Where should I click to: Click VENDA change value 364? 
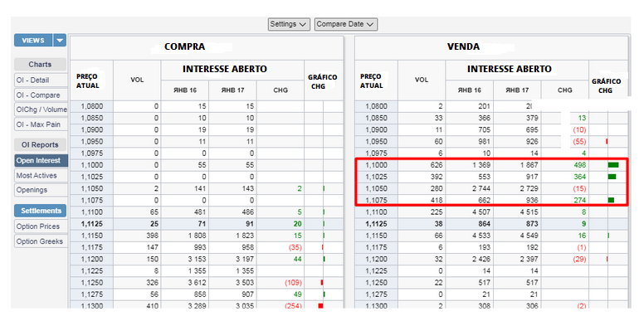point(580,177)
